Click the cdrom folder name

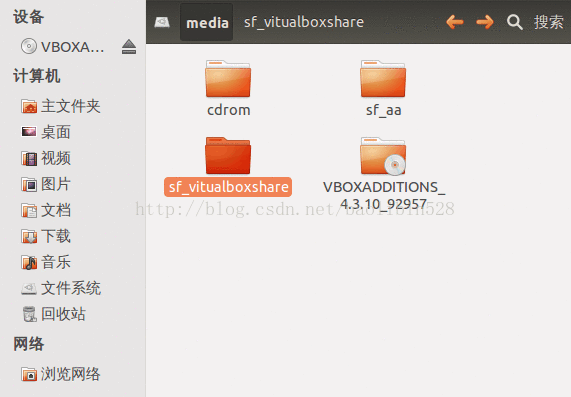pyautogui.click(x=229, y=110)
